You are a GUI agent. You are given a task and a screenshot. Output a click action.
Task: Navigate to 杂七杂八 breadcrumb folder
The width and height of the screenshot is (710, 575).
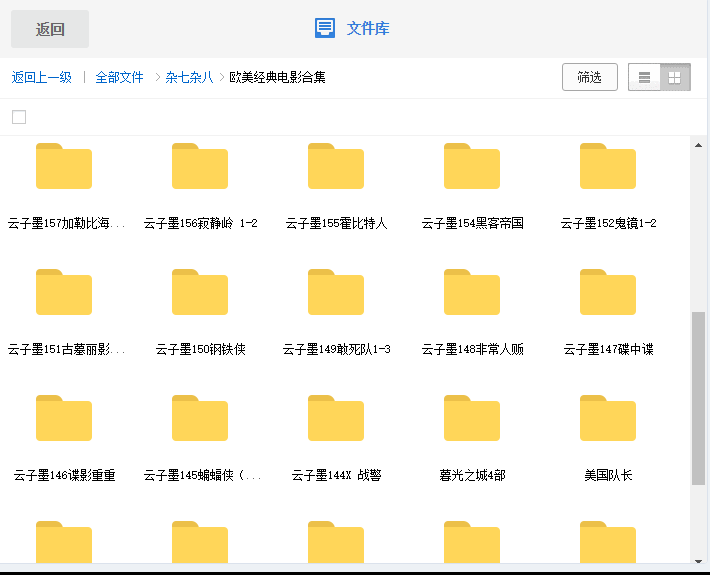189,77
